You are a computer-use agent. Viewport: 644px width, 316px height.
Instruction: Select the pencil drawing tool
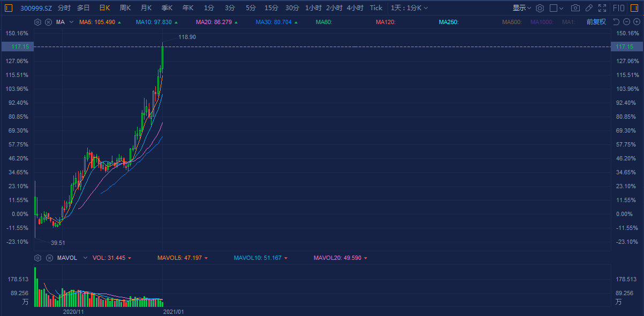point(589,8)
